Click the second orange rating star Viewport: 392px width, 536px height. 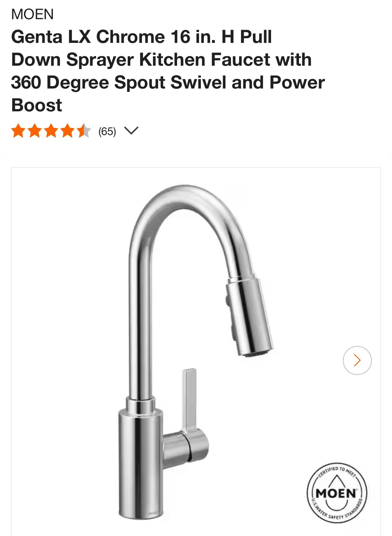click(35, 131)
